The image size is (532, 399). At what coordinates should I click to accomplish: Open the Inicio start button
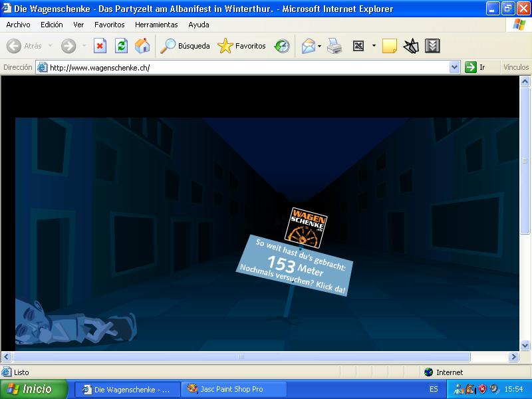(x=34, y=389)
